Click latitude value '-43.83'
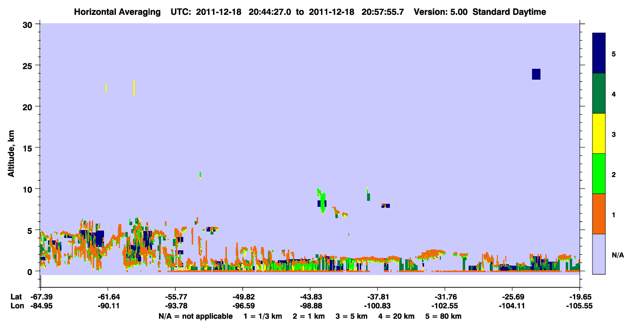The height and width of the screenshot is (330, 644). [310, 297]
